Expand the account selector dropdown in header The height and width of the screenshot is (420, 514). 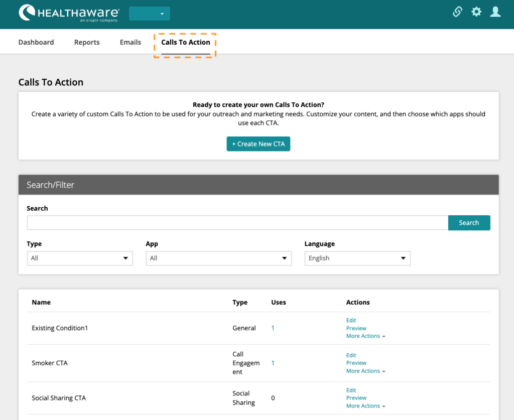tap(150, 14)
